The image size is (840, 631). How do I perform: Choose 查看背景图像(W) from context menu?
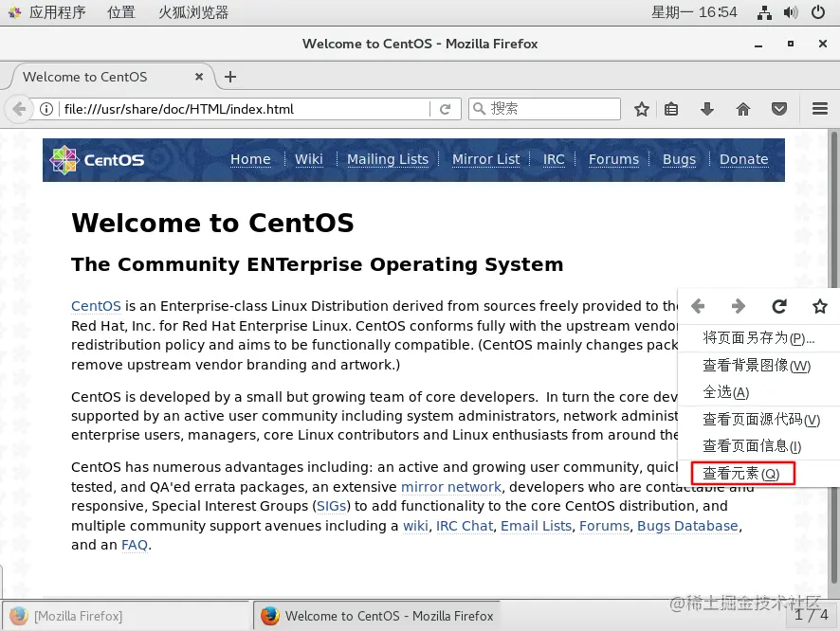(x=758, y=366)
